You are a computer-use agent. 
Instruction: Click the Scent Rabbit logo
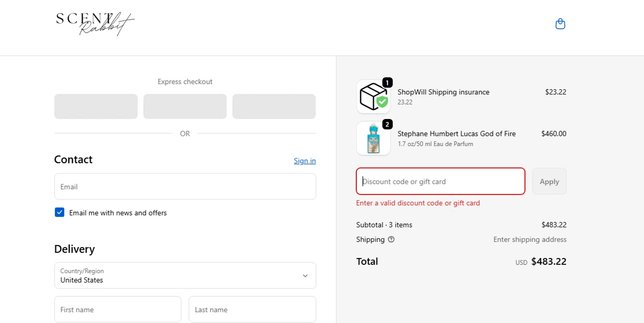click(95, 24)
